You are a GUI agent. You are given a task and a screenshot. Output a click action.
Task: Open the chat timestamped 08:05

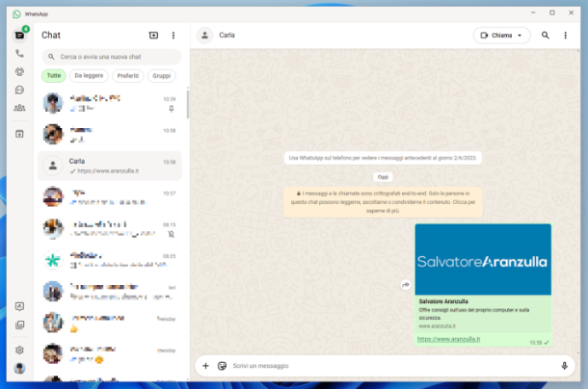(x=110, y=261)
